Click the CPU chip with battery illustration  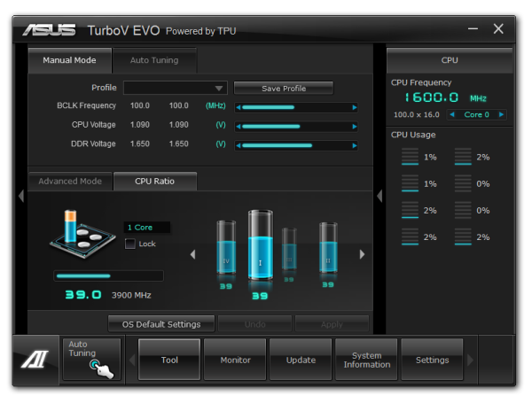click(82, 234)
